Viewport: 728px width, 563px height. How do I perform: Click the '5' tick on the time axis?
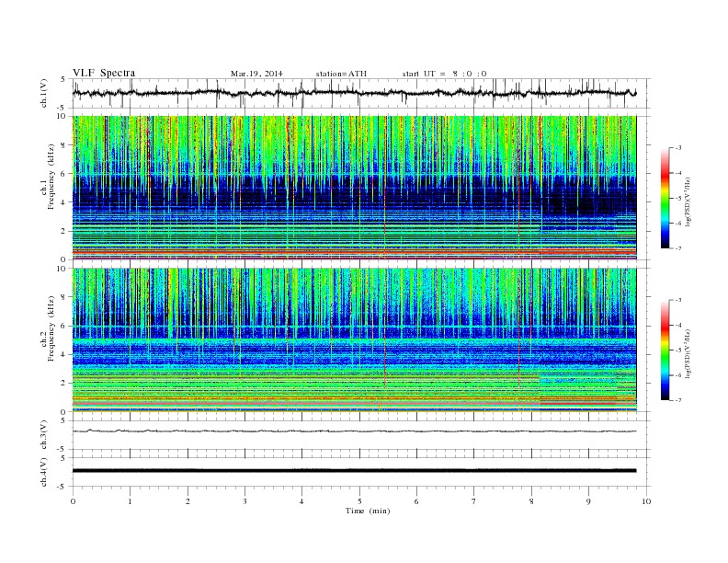(359, 501)
